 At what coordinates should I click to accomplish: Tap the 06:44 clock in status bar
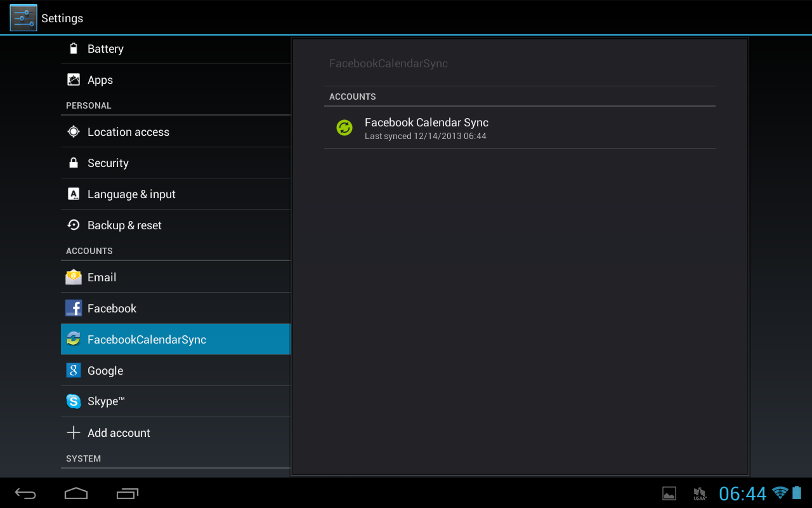click(743, 493)
